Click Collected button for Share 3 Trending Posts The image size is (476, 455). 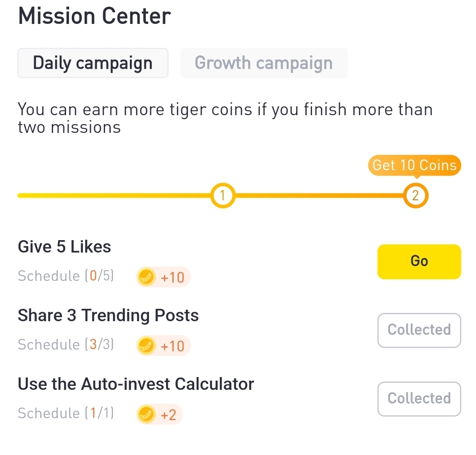pos(419,330)
